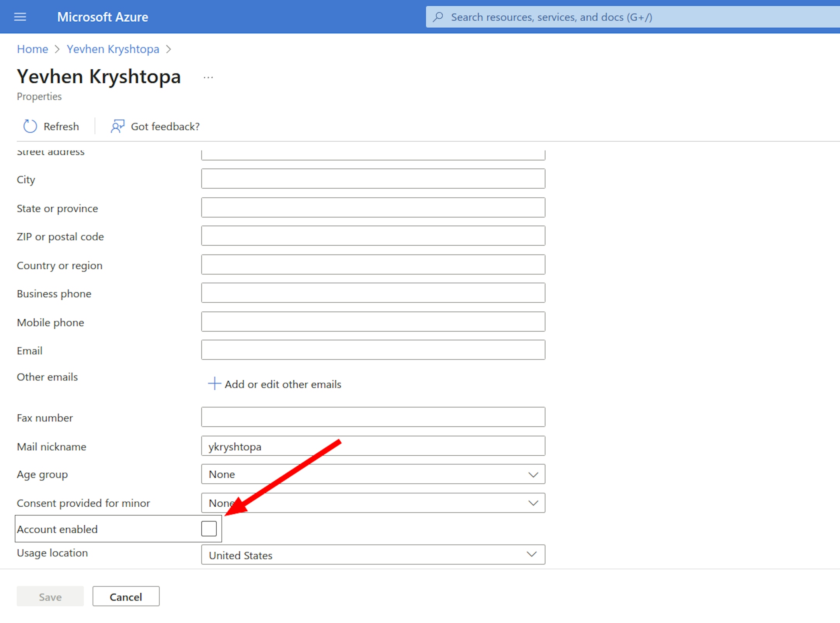This screenshot has width=840, height=623.
Task: Select the Mobile phone input
Action: tap(373, 322)
